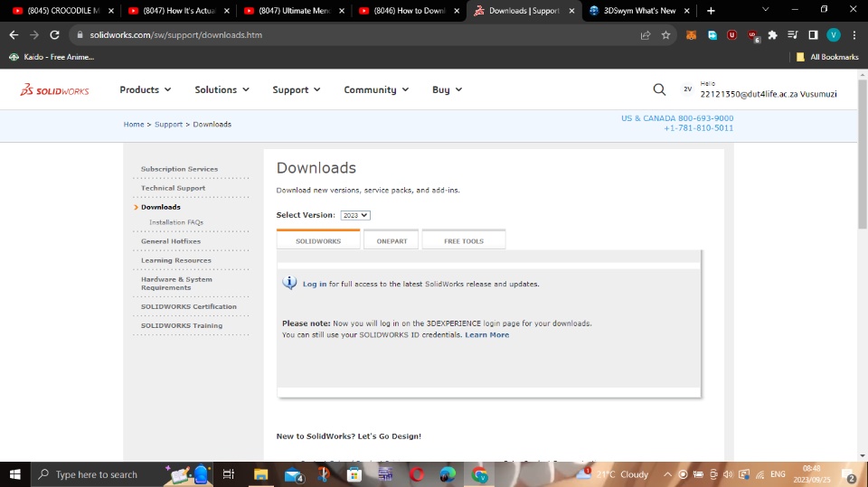Open the Mail app on taskbar
The width and height of the screenshot is (868, 487).
pos(293,474)
